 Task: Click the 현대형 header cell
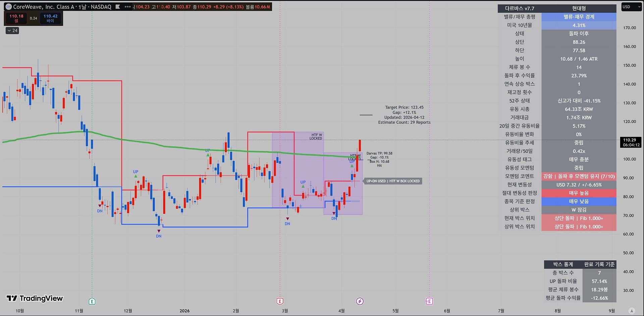(579, 8)
